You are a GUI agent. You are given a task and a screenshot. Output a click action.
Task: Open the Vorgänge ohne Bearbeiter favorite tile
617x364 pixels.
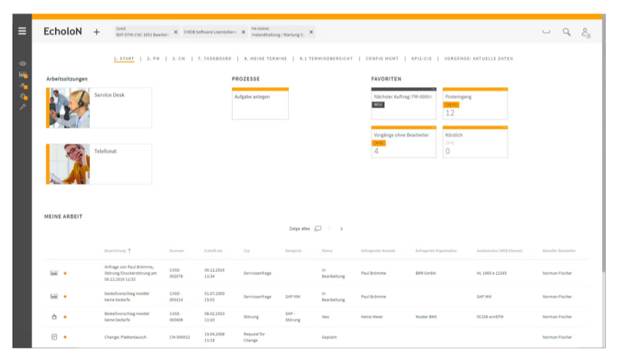point(403,142)
